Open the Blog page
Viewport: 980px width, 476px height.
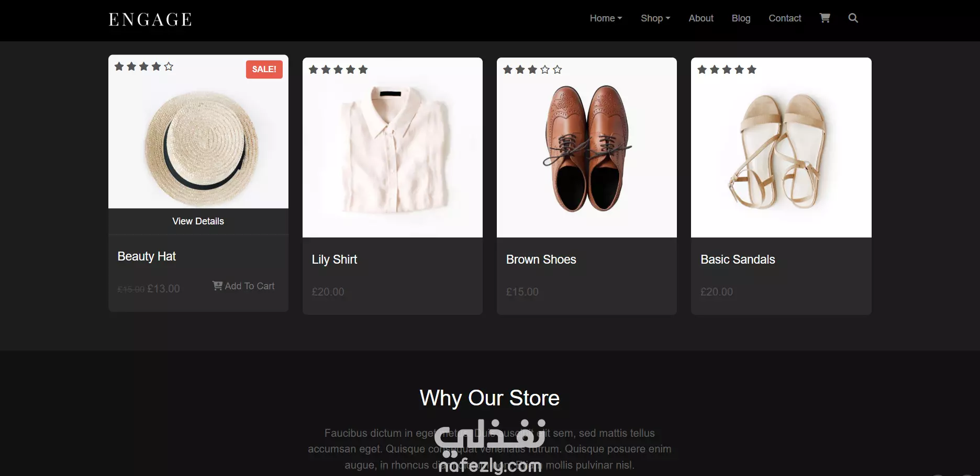point(741,18)
